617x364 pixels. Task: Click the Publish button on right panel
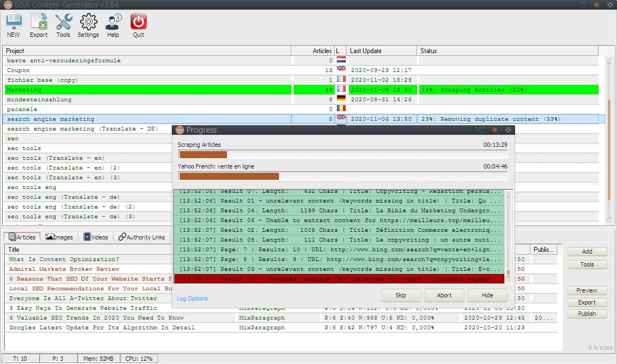tap(587, 314)
